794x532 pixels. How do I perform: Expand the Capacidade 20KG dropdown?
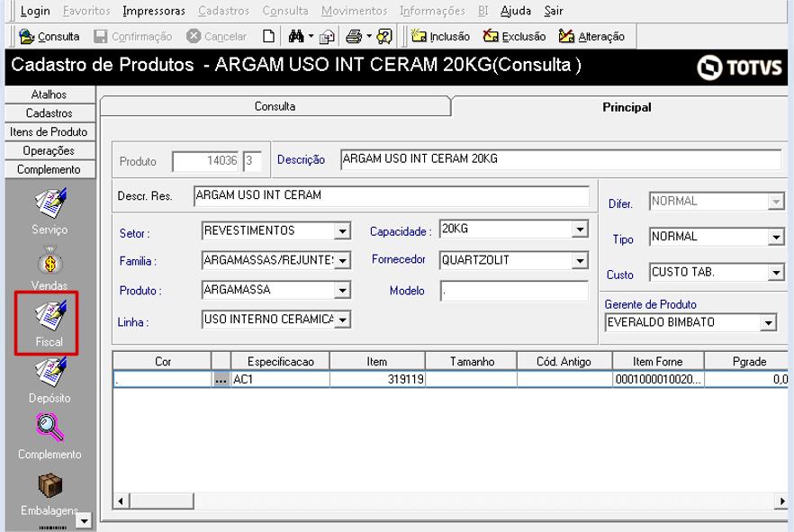point(580,230)
